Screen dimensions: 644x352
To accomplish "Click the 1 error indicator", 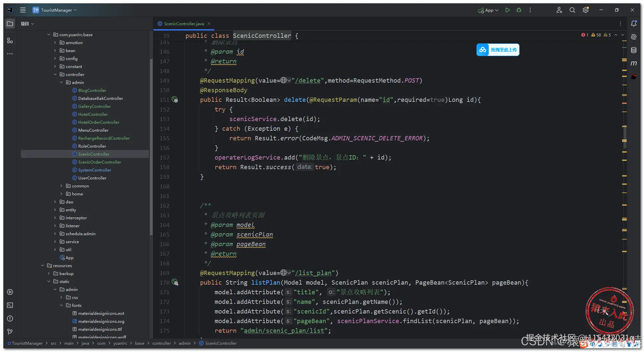I will [585, 35].
